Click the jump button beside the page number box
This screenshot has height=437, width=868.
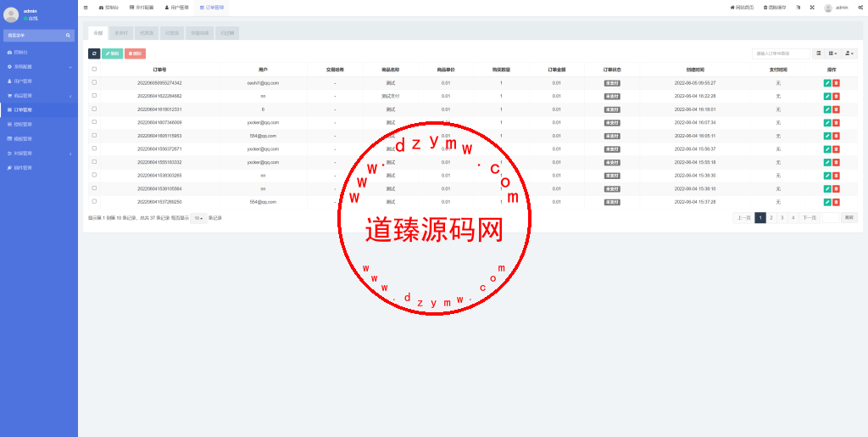click(x=849, y=218)
